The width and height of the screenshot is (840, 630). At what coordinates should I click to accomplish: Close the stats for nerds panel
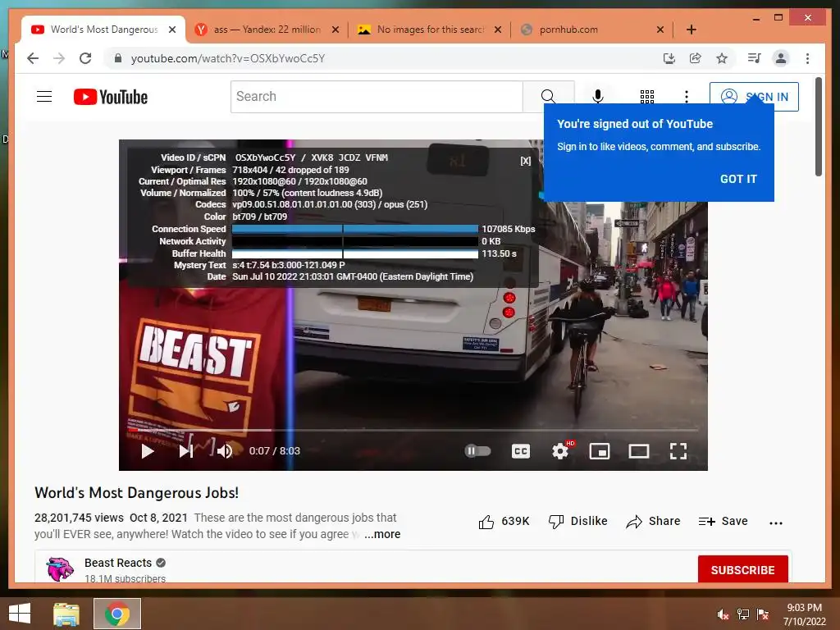coord(526,161)
